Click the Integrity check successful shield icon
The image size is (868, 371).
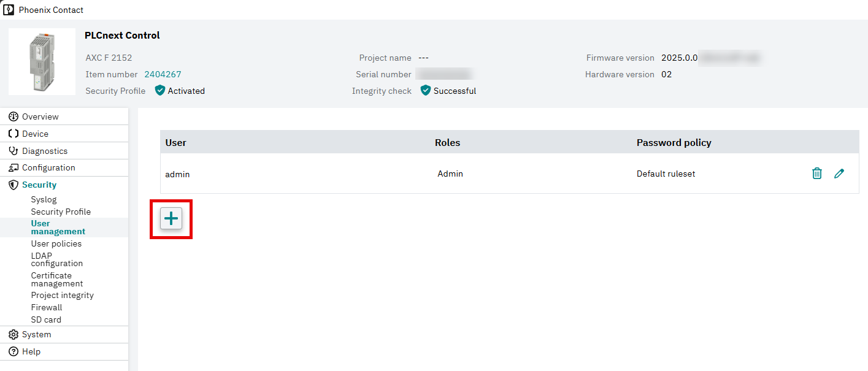[426, 91]
